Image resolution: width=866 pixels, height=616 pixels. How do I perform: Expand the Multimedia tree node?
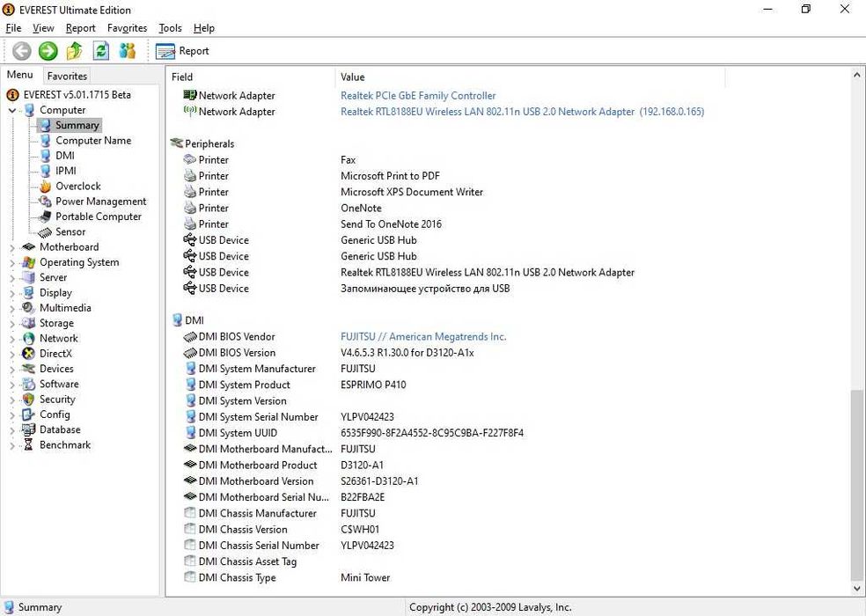coord(12,308)
